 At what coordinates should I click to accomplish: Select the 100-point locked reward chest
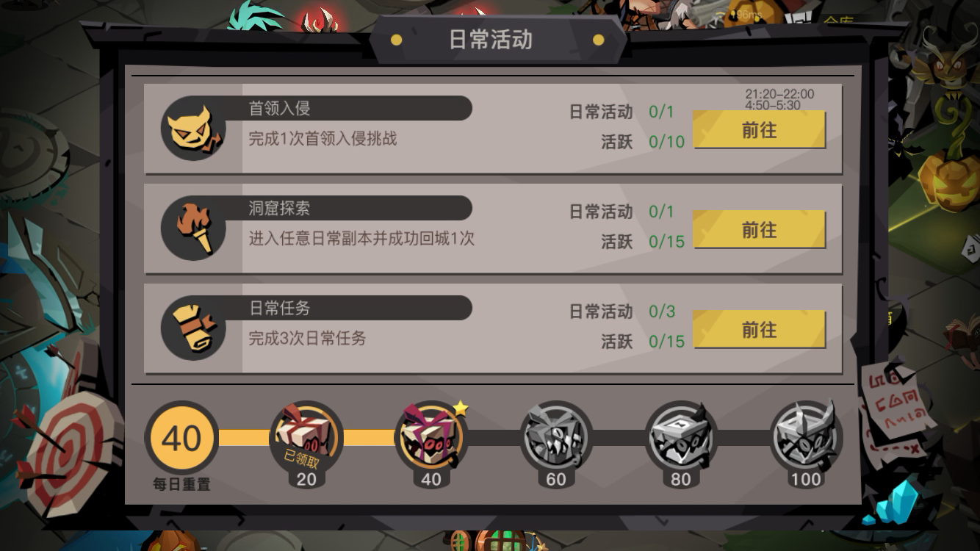806,438
